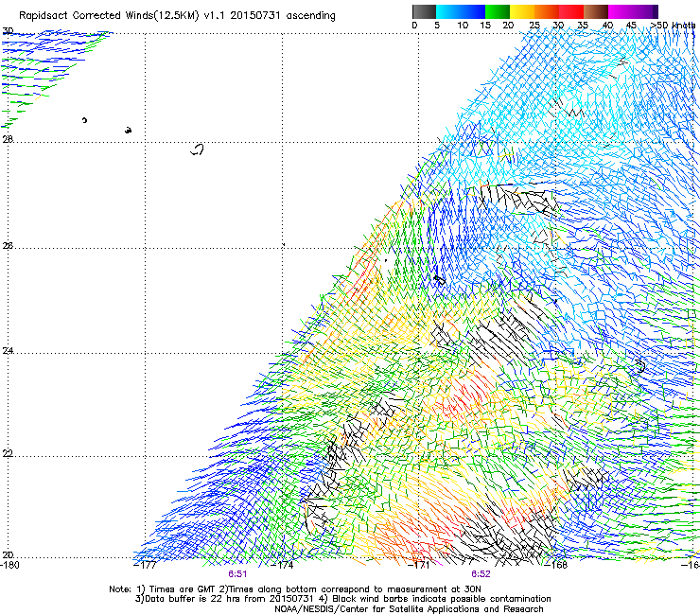Click the NOAA/NESDIS credit line
Screen dimensions: 700x615
(x=409, y=609)
